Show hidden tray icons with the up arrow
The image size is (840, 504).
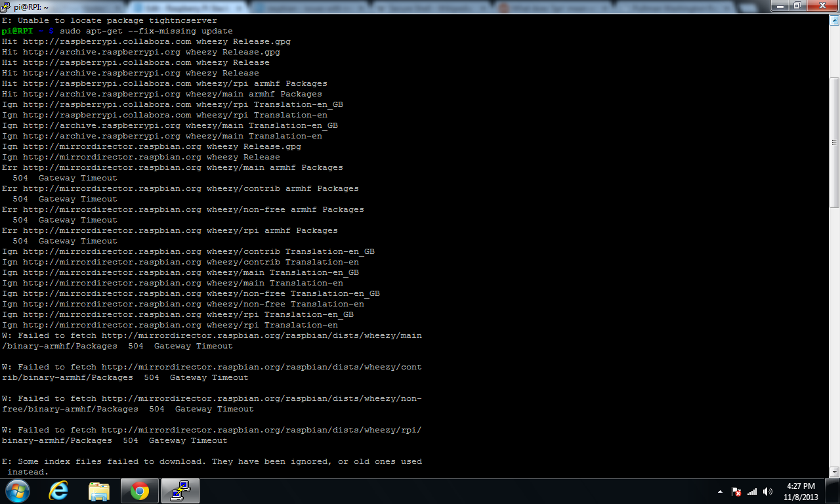[720, 492]
